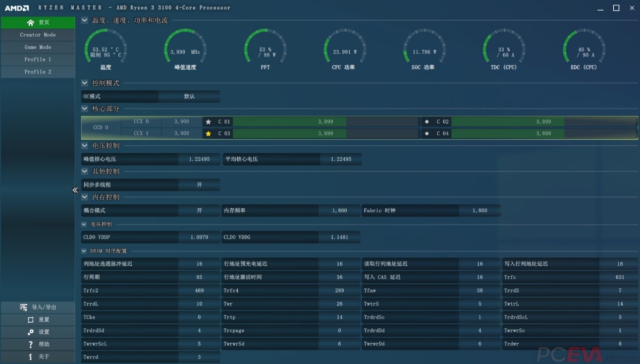
Task: Collapse the sidebar with the double-chevron arrow
Action: (75, 190)
